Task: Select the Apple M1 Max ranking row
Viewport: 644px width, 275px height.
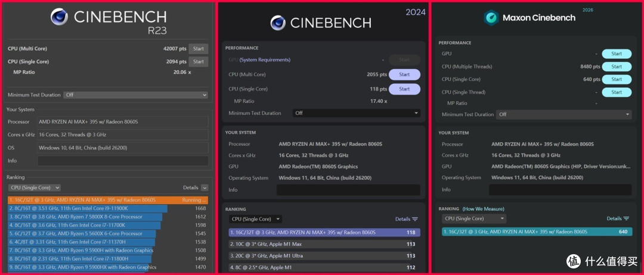Action: click(x=324, y=244)
